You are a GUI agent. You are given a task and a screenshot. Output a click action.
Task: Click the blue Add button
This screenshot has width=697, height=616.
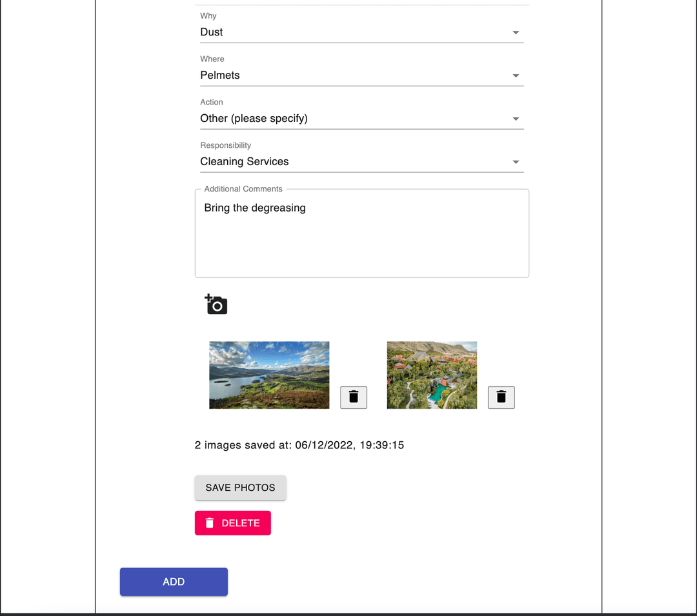(174, 582)
